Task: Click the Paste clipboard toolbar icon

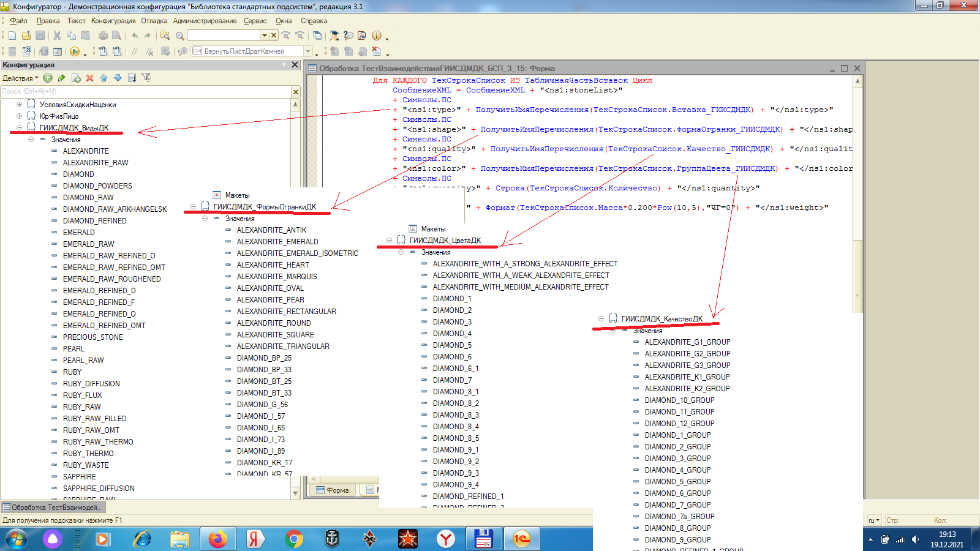Action: click(x=85, y=36)
